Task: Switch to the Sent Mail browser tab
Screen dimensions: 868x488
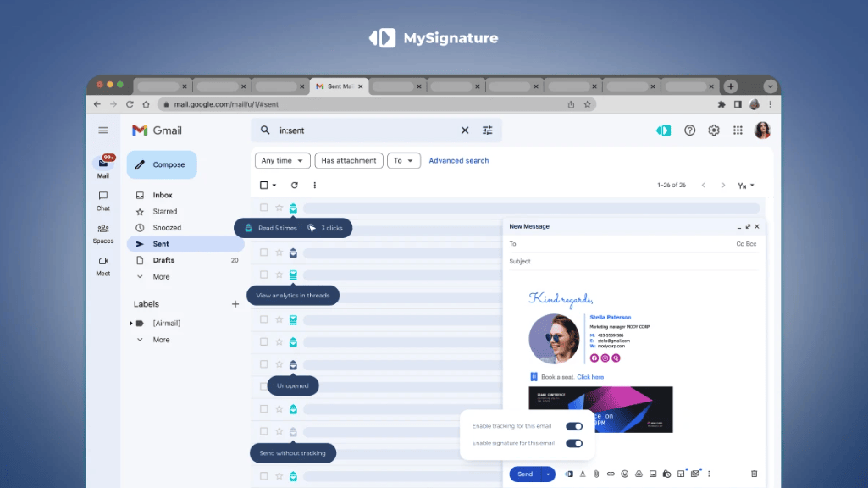Action: (337, 86)
